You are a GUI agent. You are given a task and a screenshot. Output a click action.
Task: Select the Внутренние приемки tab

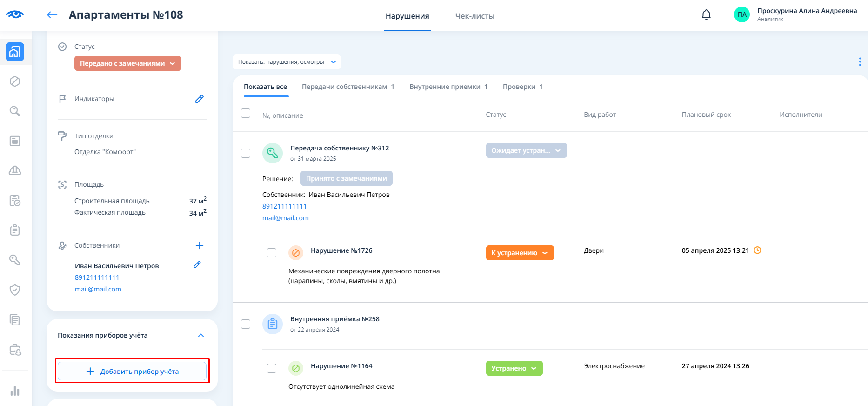[x=448, y=87]
